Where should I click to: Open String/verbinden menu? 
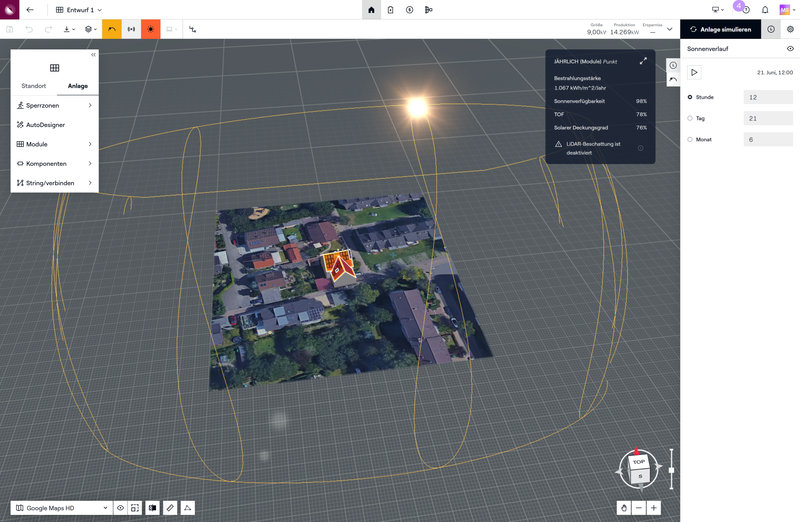tap(55, 183)
